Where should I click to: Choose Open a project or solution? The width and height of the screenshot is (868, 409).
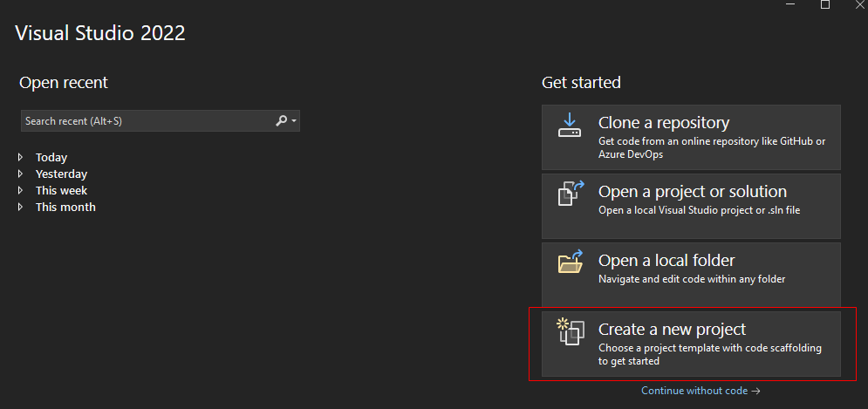coord(691,206)
